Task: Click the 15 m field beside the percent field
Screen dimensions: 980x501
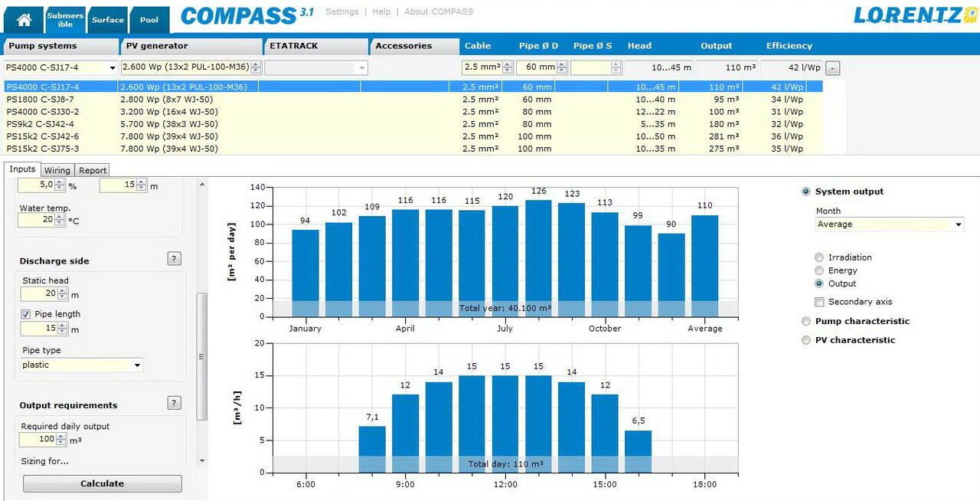Action: pos(122,185)
